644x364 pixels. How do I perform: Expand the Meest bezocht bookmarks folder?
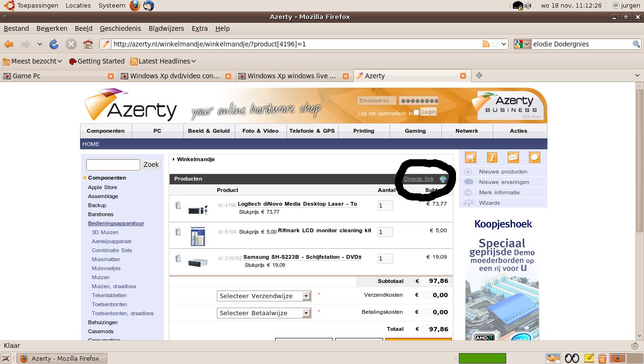(x=33, y=61)
